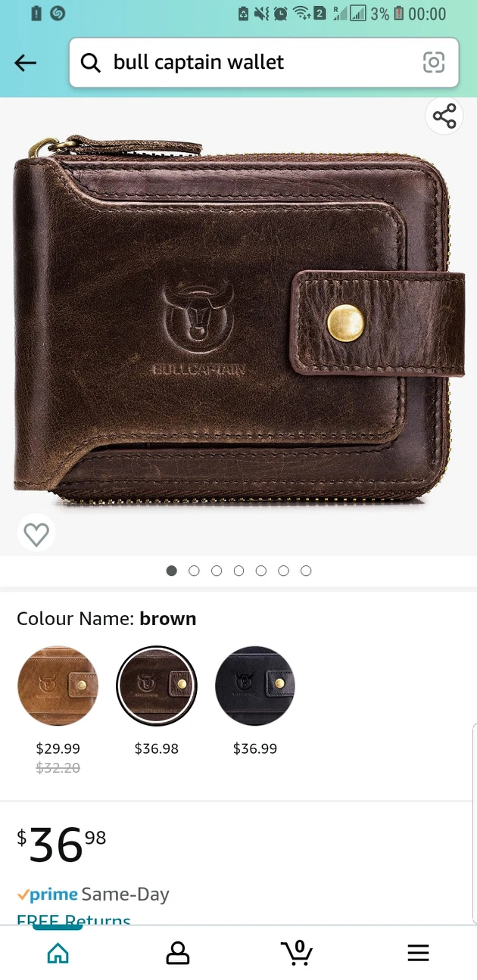This screenshot has width=477, height=980.
Task: Tap magnifier icon in search bar
Action: (x=91, y=63)
